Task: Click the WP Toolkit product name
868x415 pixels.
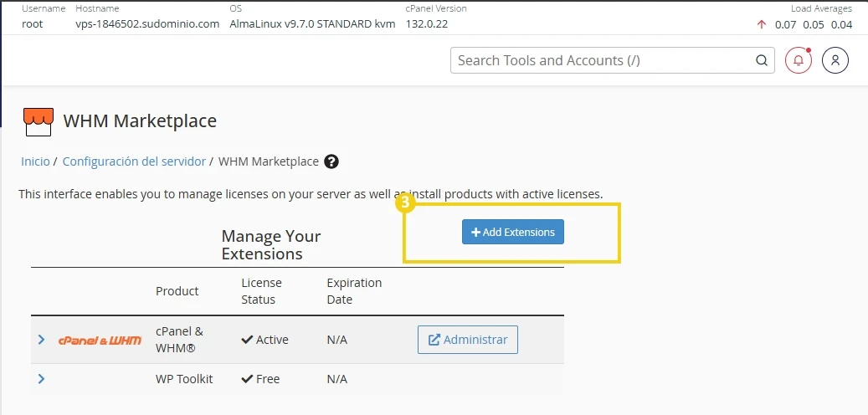Action: [184, 379]
